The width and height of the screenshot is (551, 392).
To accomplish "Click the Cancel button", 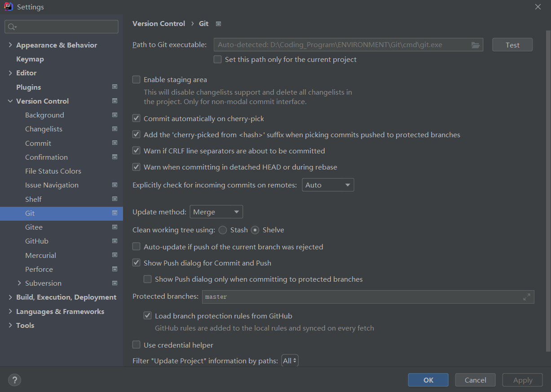I will coord(475,380).
